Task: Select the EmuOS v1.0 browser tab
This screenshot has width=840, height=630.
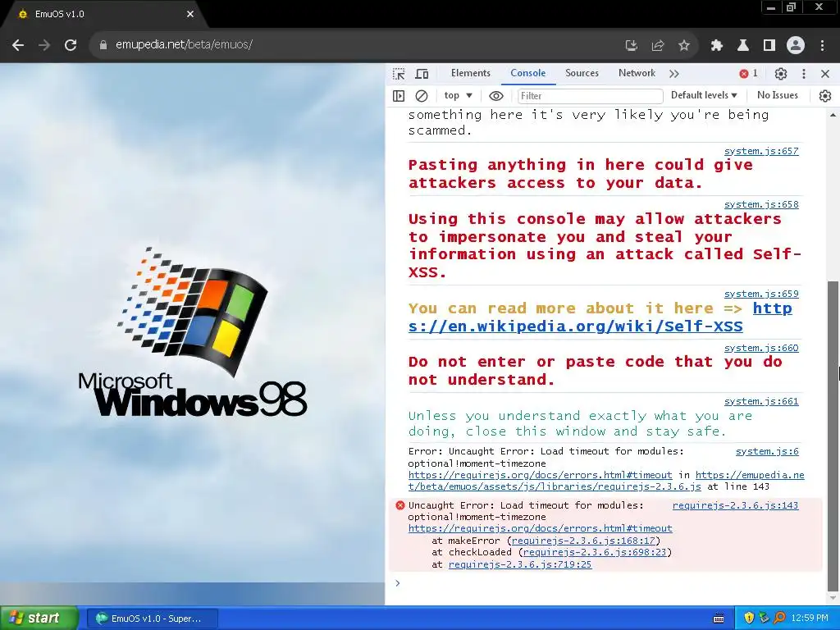Action: coord(104,15)
